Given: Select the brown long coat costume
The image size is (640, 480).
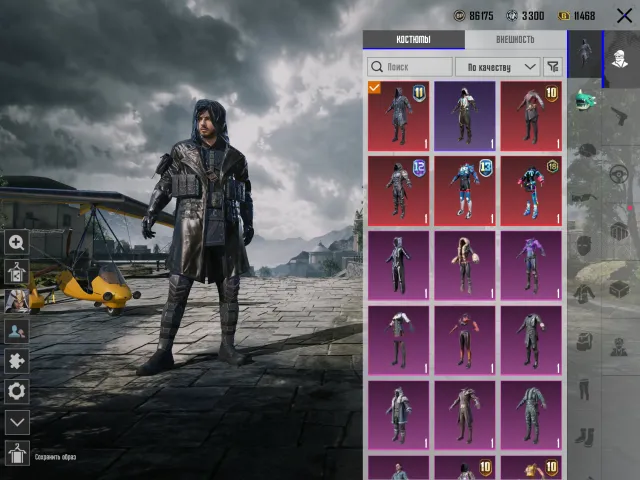Looking at the screenshot, I should [x=464, y=416].
